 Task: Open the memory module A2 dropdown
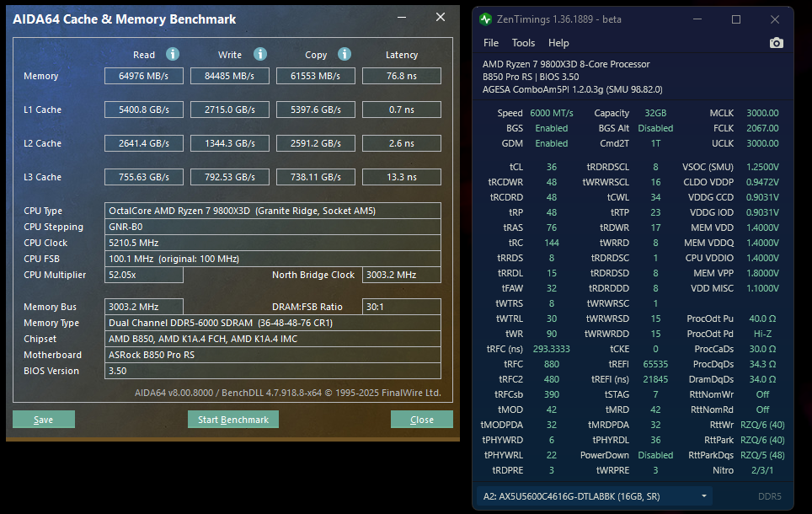click(x=594, y=495)
